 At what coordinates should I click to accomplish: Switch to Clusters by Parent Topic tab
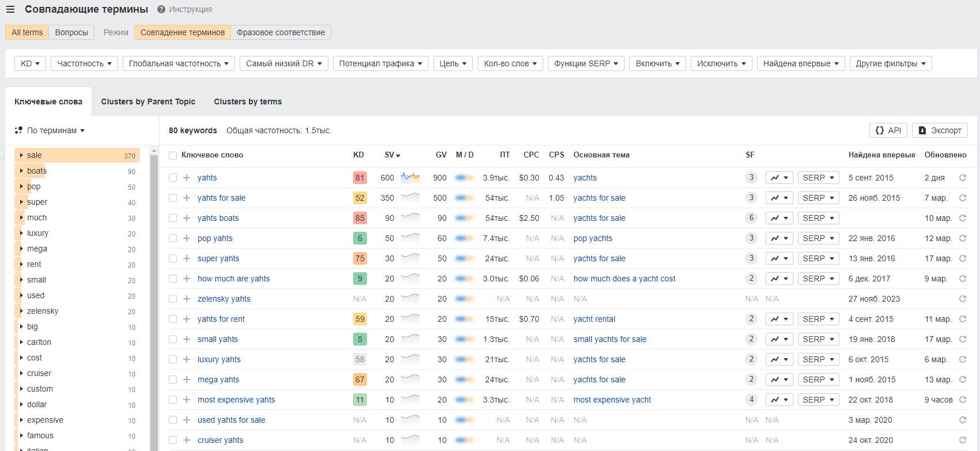coord(148,102)
